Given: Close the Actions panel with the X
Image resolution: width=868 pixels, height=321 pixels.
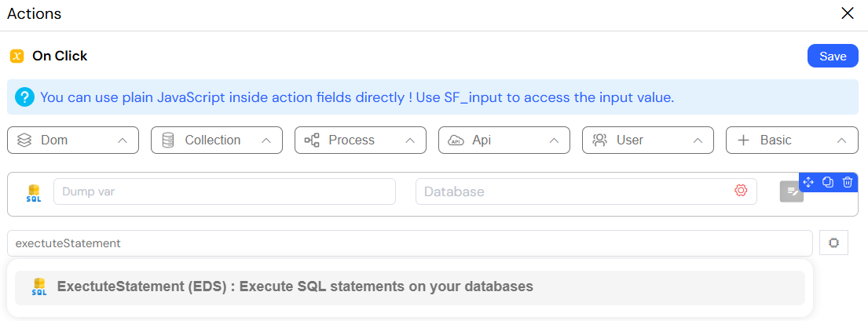Looking at the screenshot, I should (x=848, y=14).
